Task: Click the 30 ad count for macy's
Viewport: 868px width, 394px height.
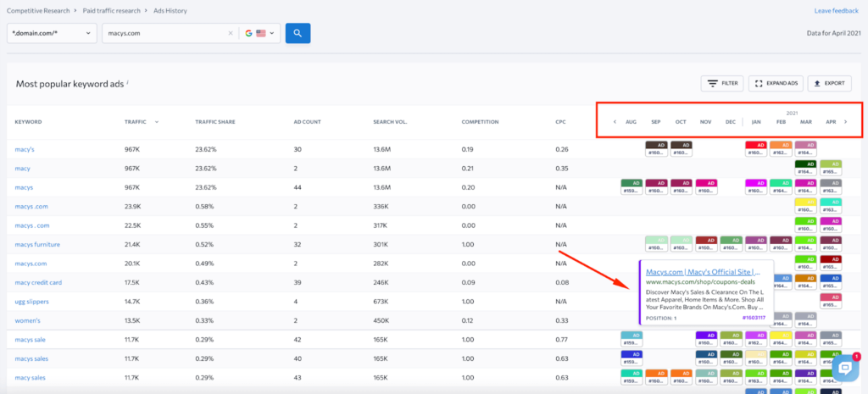Action: click(x=298, y=149)
